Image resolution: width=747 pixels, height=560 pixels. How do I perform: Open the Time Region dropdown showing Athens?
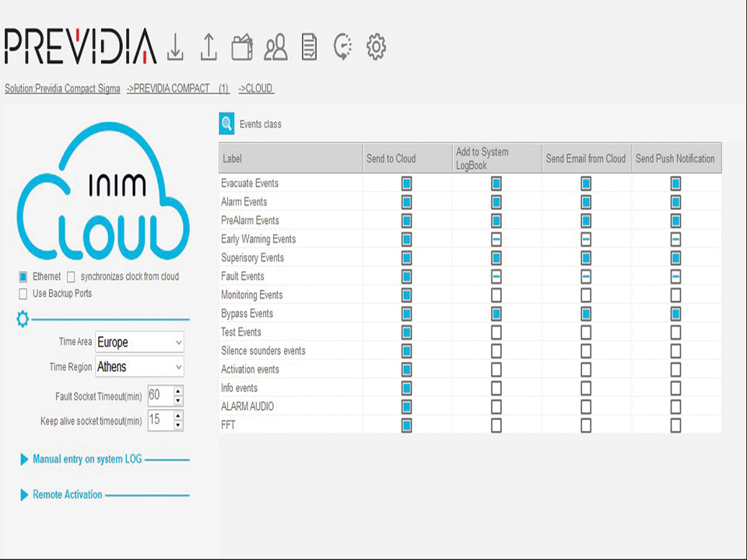point(139,366)
